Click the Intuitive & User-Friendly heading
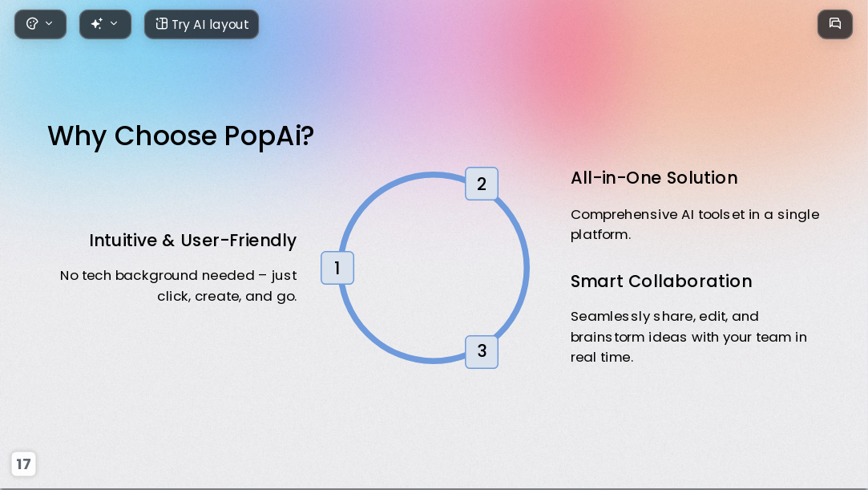The height and width of the screenshot is (490, 868). pyautogui.click(x=192, y=241)
